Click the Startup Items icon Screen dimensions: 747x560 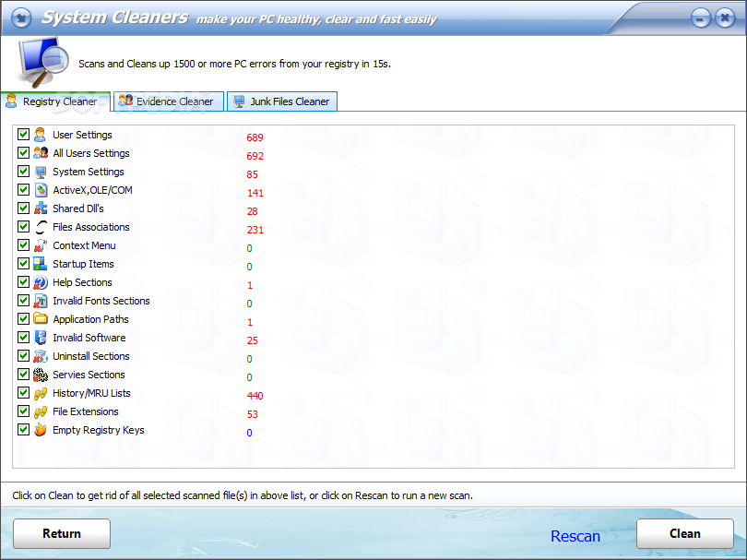click(x=41, y=264)
